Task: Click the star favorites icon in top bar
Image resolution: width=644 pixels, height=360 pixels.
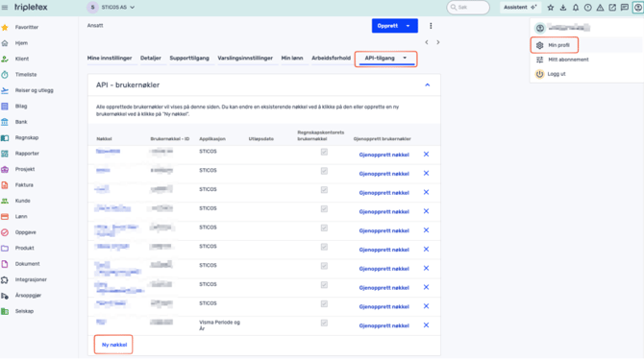Action: 551,8
